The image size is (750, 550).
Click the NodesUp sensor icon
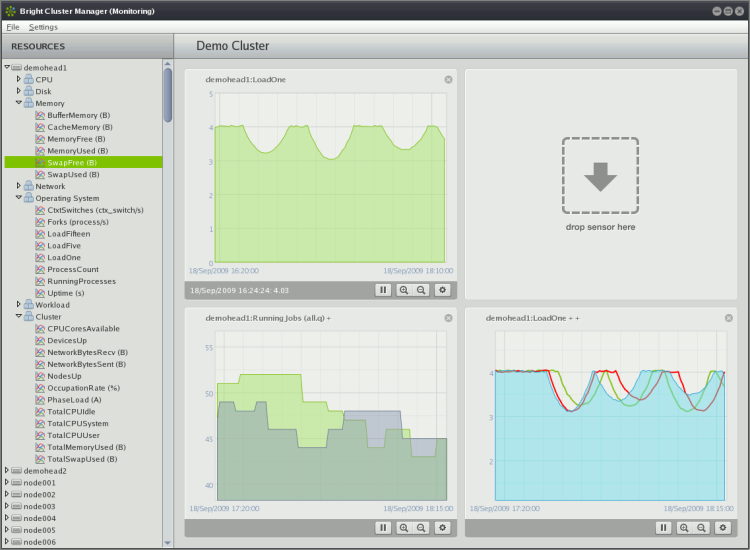pos(40,376)
